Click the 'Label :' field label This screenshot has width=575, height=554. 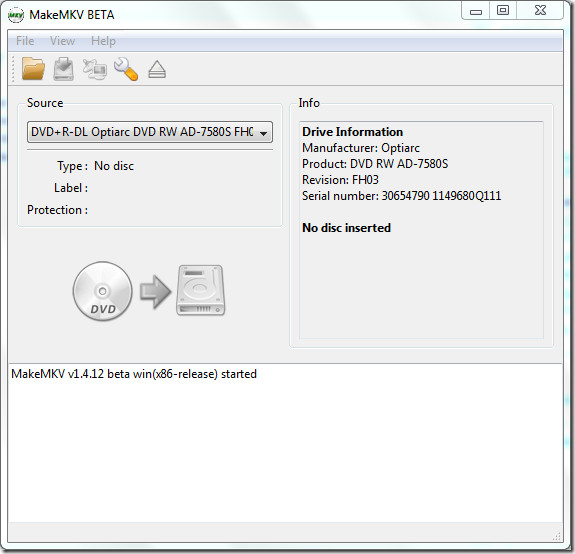[71, 188]
